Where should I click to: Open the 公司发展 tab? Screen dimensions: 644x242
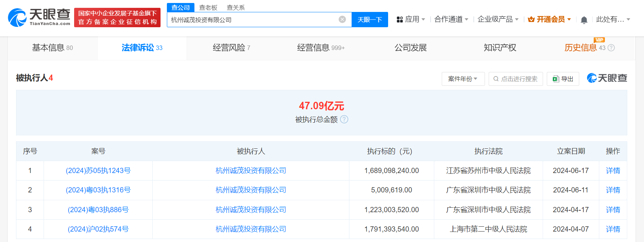410,48
